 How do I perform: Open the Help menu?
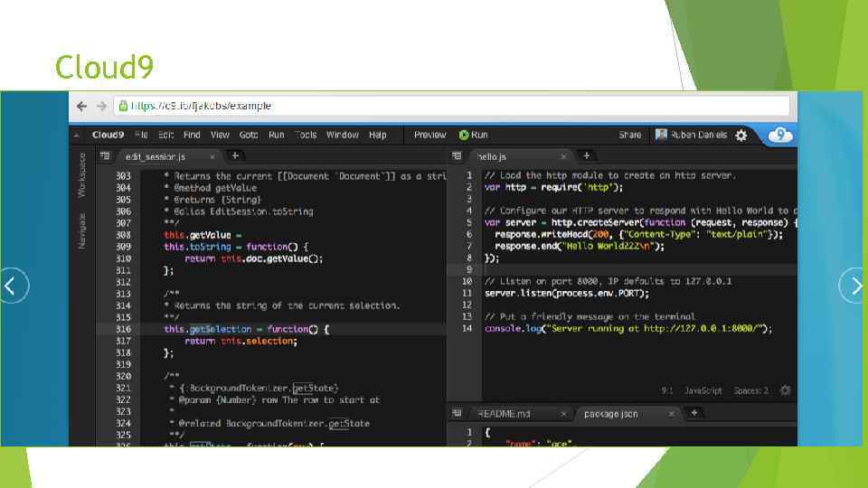(378, 135)
